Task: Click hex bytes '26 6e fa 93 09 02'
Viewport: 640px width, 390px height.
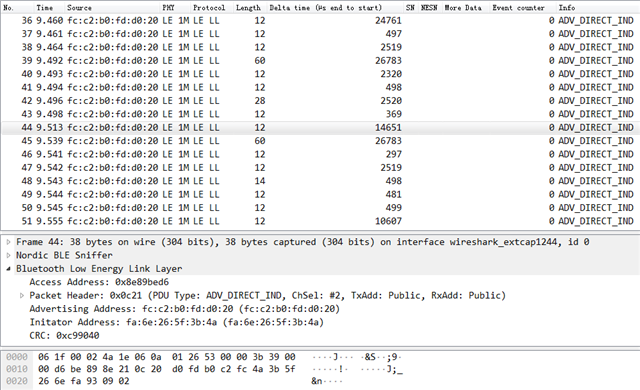Action: (x=84, y=381)
